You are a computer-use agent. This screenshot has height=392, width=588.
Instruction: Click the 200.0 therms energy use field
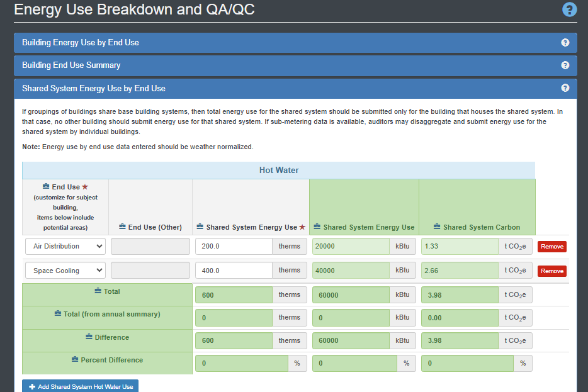234,246
